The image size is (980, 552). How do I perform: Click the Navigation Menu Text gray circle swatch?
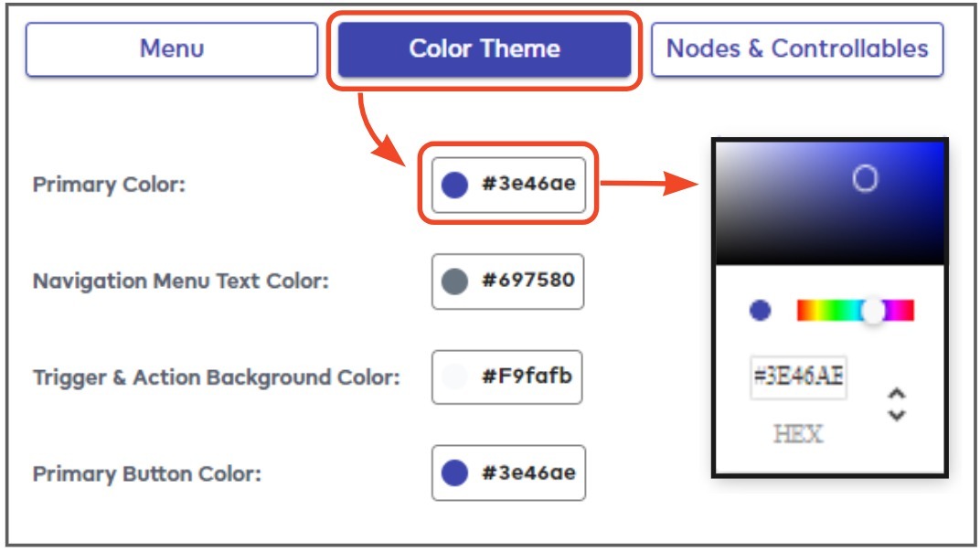pyautogui.click(x=454, y=281)
